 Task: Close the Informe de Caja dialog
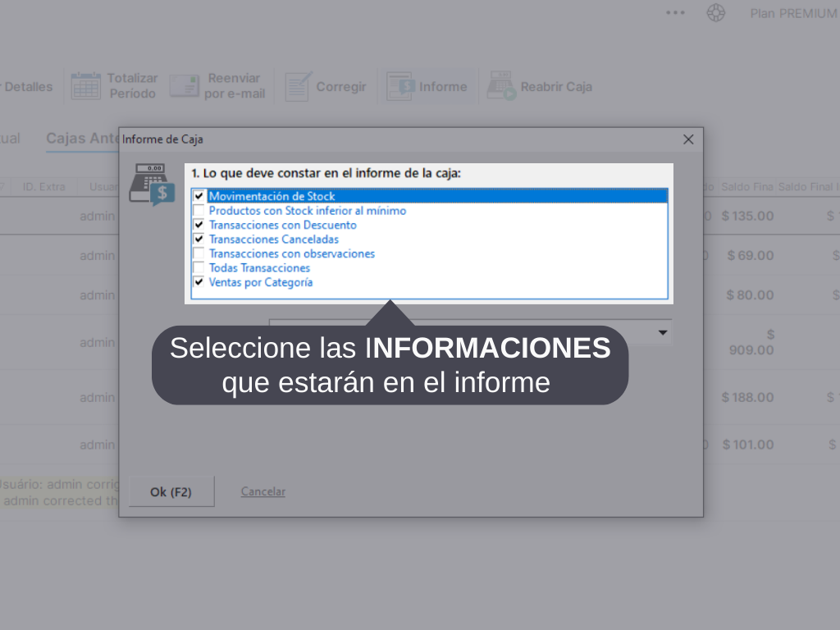pos(688,139)
